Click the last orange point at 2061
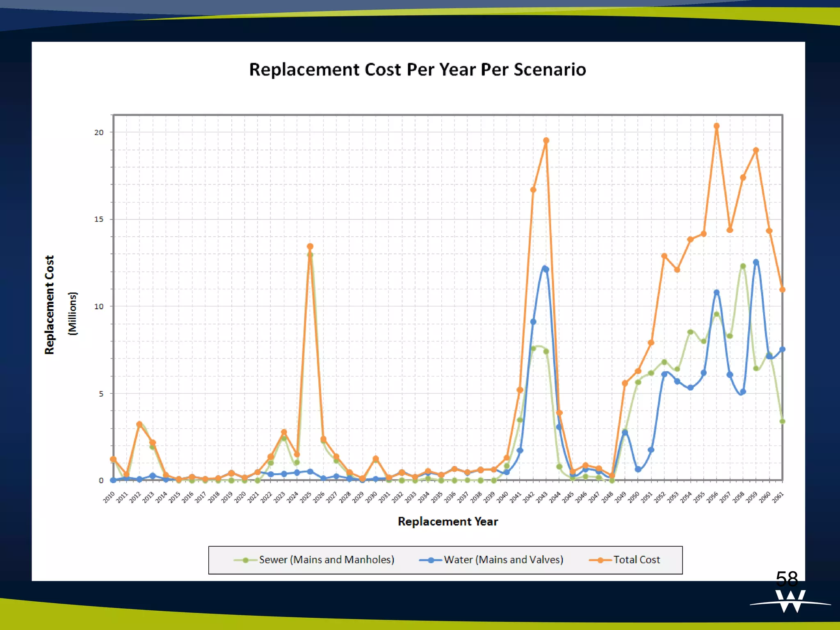 (x=782, y=290)
